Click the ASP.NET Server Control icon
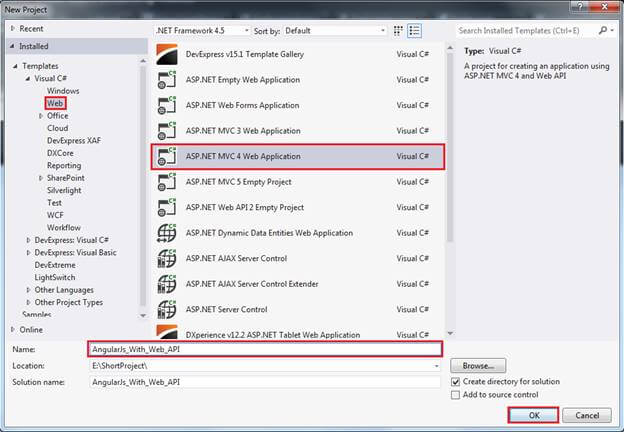 point(167,309)
